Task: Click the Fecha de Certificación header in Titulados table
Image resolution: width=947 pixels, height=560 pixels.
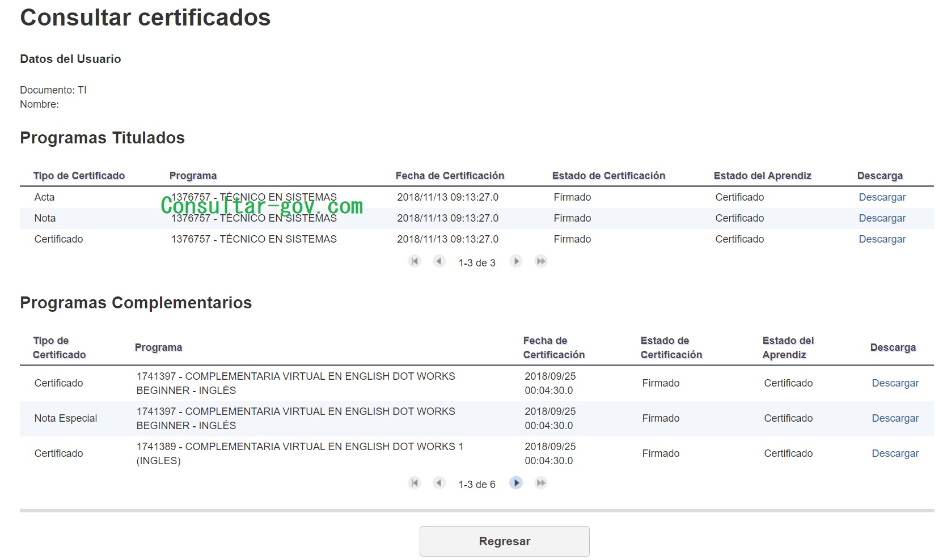Action: (x=450, y=176)
